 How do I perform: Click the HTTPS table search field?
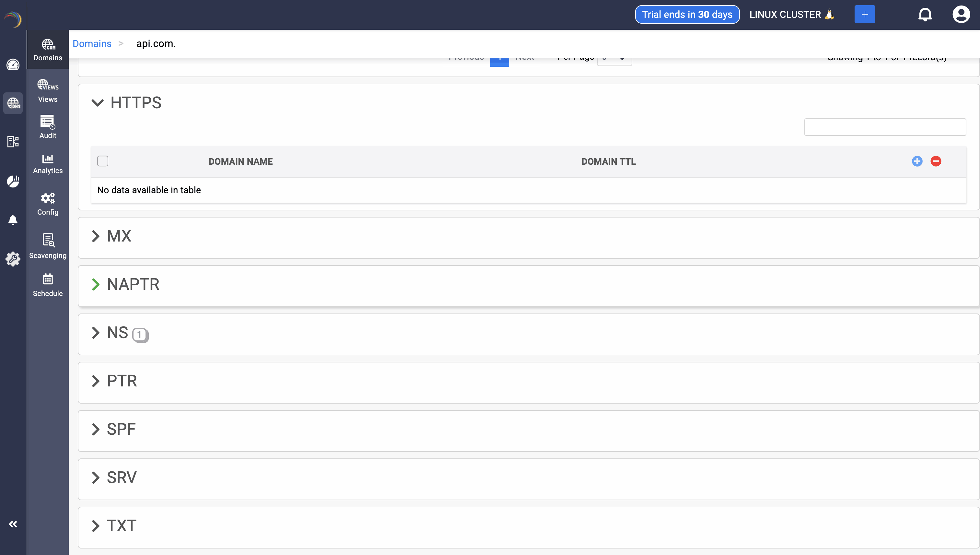click(885, 127)
